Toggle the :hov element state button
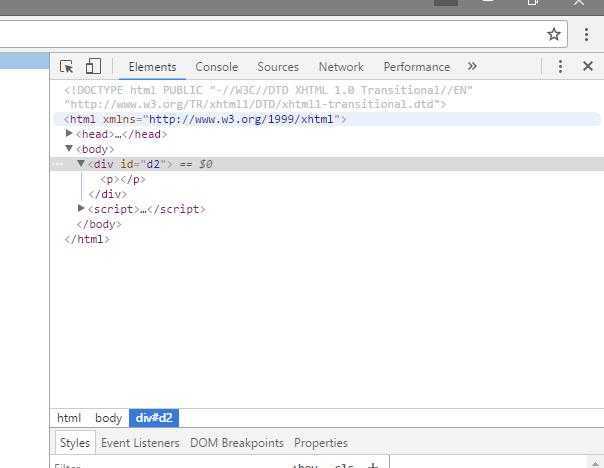This screenshot has height=468, width=604. click(305, 465)
